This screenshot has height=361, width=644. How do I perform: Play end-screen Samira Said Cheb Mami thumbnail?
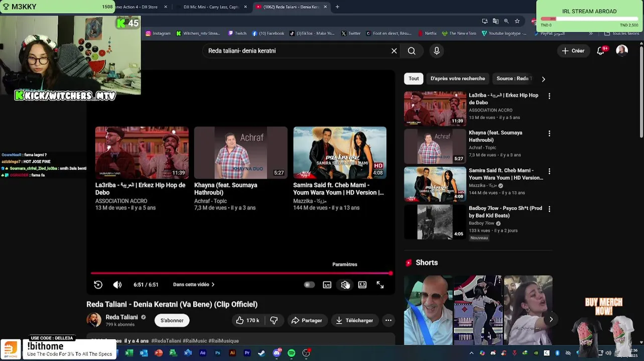click(x=340, y=152)
